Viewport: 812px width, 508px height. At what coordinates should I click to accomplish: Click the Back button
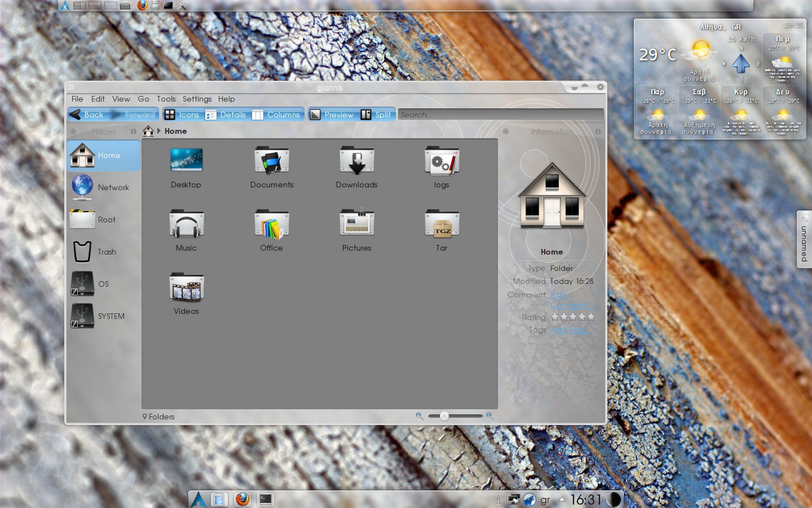pos(87,115)
